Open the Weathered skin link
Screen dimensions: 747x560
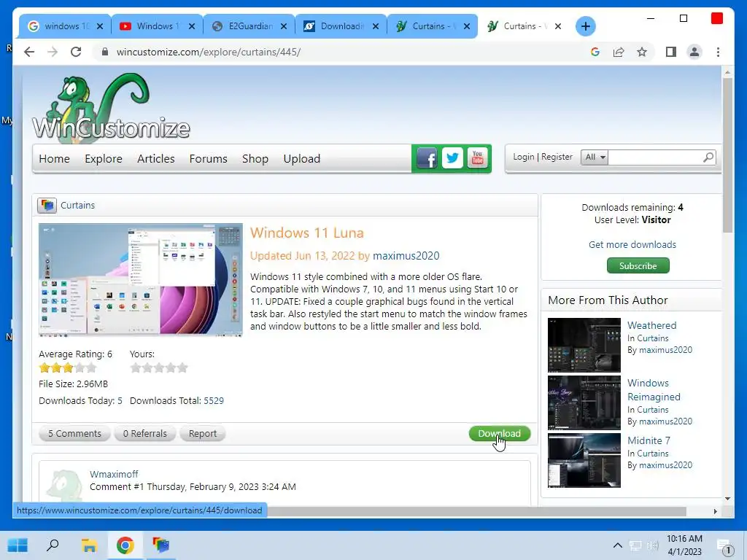(x=651, y=325)
